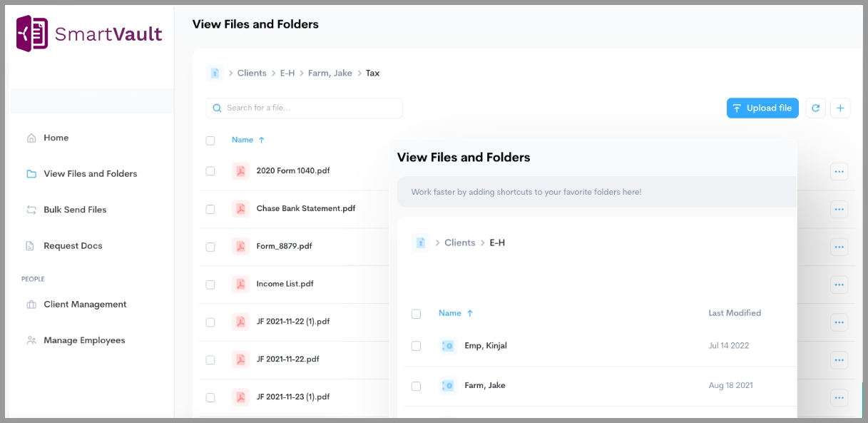Open the more options menu for 2020 Form 1040.pdf
The width and height of the screenshot is (868, 423).
point(839,171)
